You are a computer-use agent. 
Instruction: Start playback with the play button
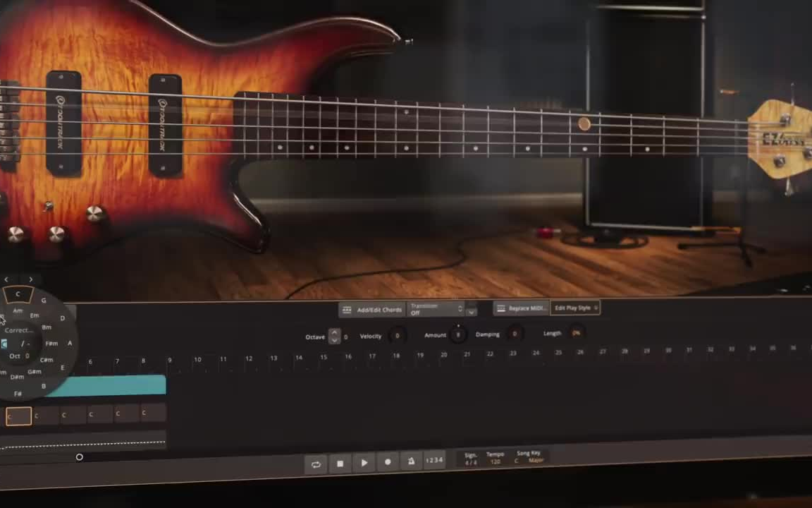364,462
